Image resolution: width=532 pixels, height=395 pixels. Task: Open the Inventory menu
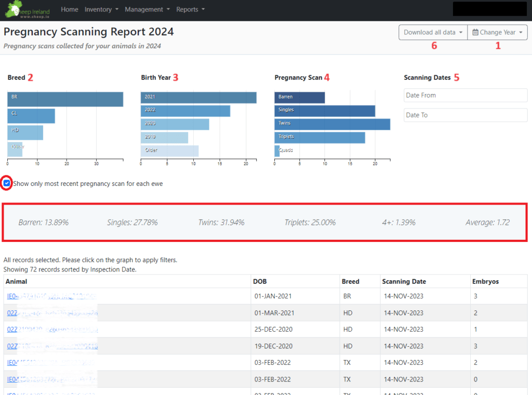click(x=101, y=9)
